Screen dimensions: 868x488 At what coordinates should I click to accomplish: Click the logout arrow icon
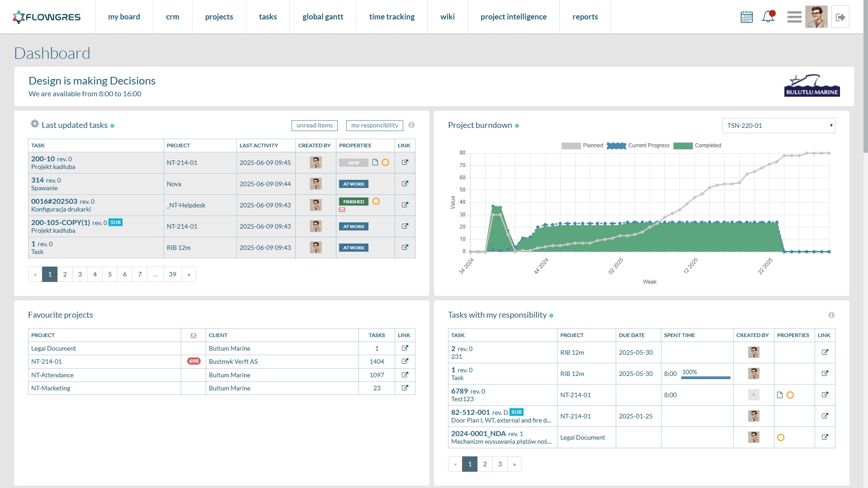point(840,17)
